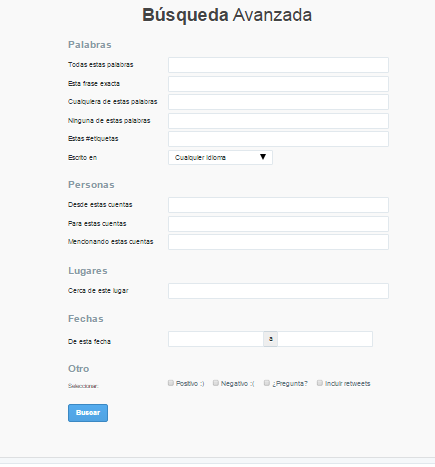The image size is (435, 467).
Task: Check the '¿Pregunta?' checkbox
Action: pyautogui.click(x=267, y=383)
